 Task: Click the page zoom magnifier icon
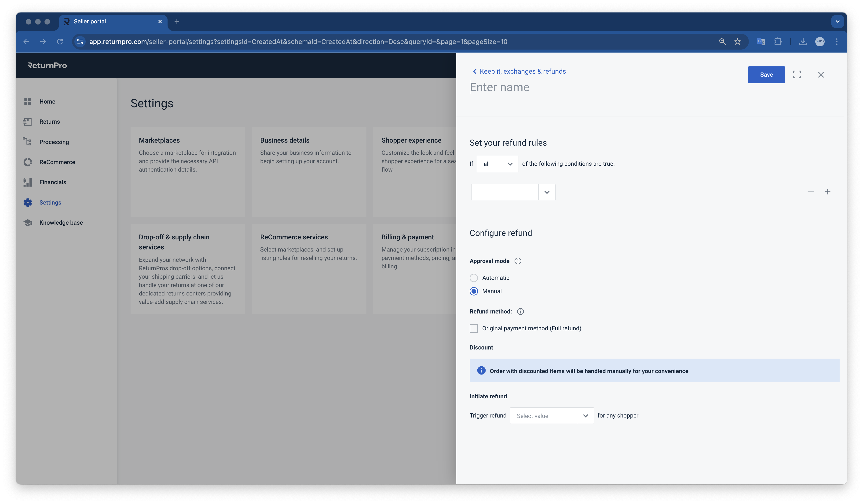coord(722,42)
